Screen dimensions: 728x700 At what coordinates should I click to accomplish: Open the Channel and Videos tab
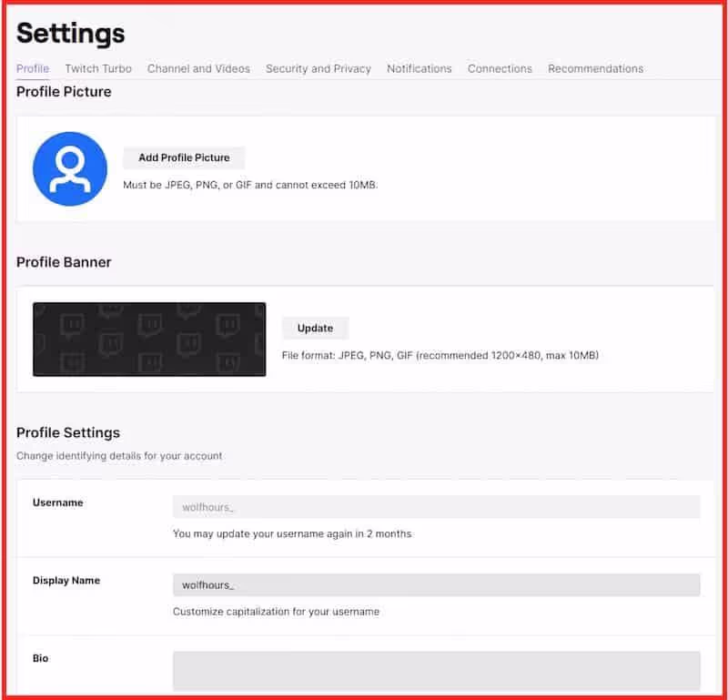click(x=198, y=69)
